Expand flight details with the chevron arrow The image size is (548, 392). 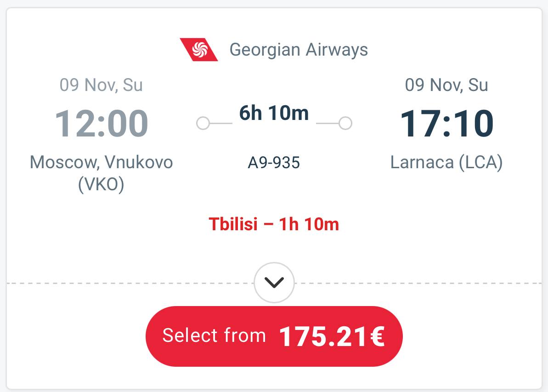(274, 282)
